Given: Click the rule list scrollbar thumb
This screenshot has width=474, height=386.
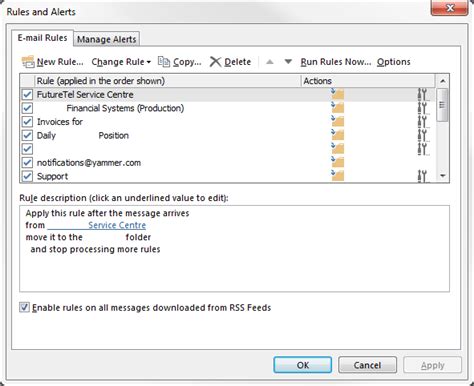Looking at the screenshot, I should coord(442,105).
